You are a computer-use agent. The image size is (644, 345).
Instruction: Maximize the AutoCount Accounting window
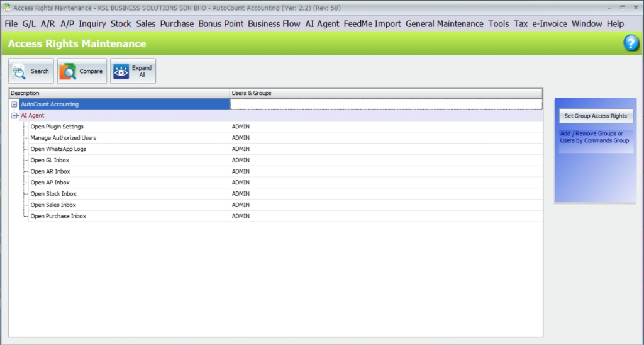point(623,8)
